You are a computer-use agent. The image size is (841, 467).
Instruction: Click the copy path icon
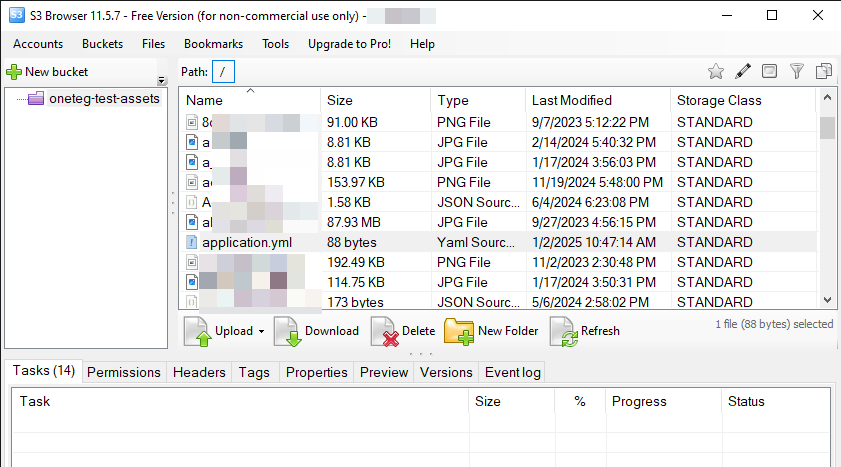[x=824, y=71]
